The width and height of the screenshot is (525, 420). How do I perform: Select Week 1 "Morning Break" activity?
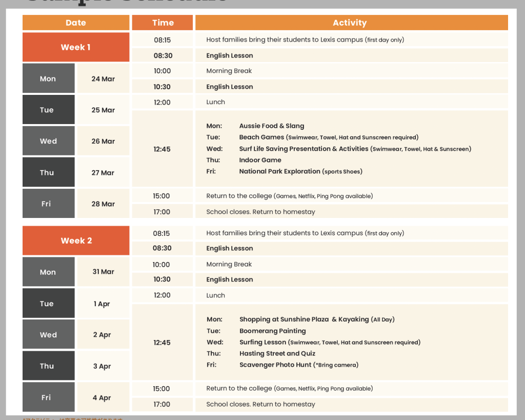pyautogui.click(x=229, y=71)
